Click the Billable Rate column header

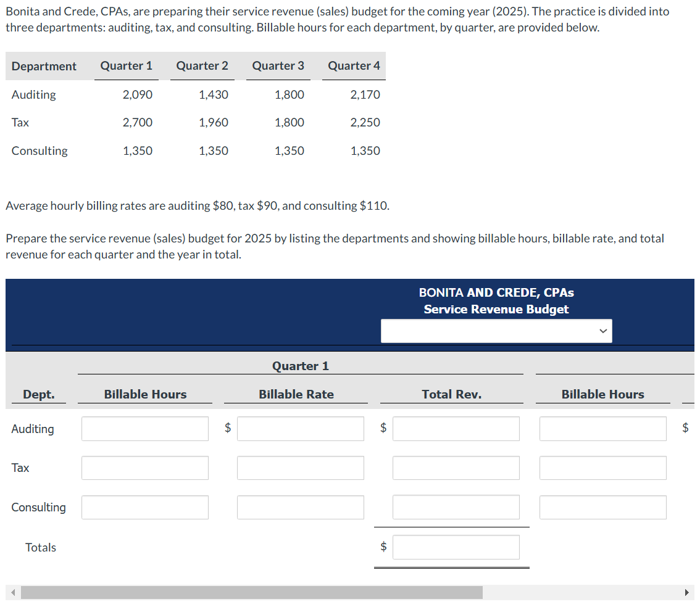pyautogui.click(x=296, y=394)
